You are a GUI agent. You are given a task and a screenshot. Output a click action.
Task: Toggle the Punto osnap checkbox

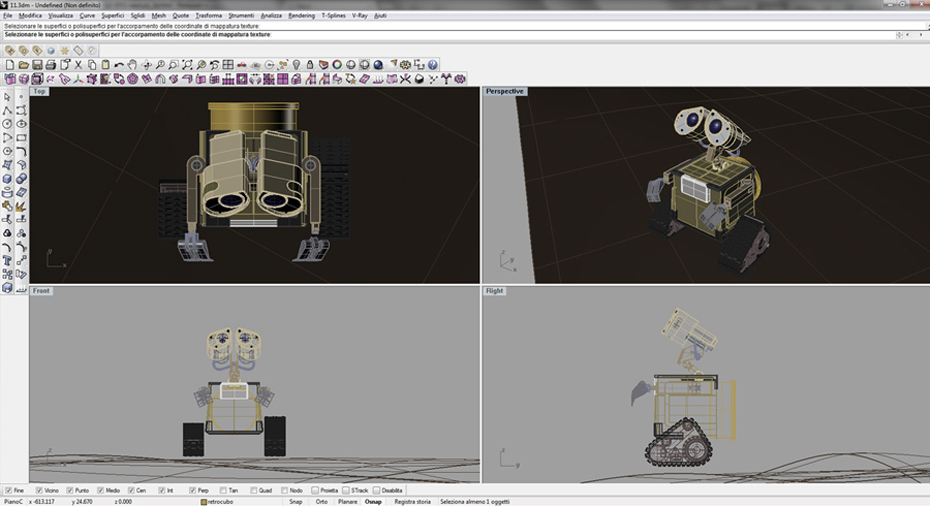click(69, 491)
